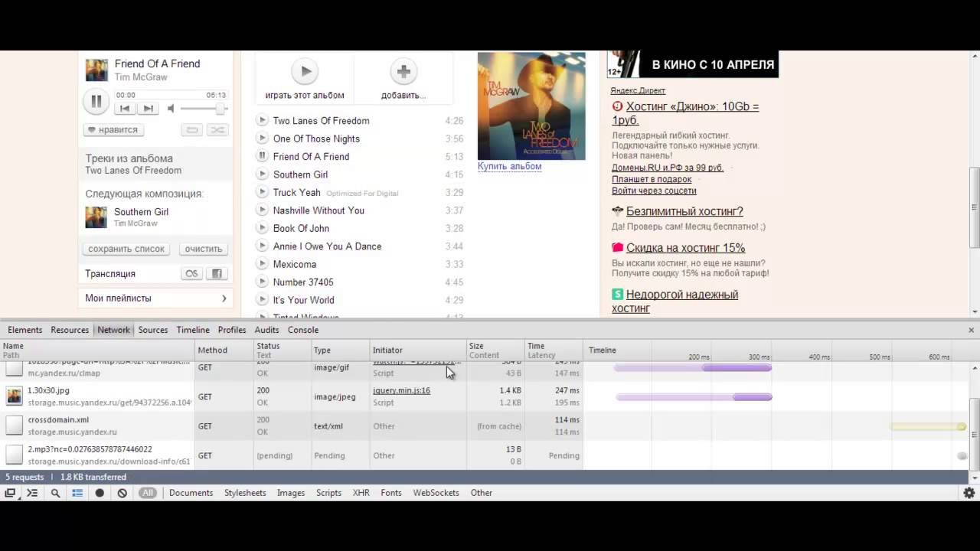Image resolution: width=980 pixels, height=551 pixels.
Task: Switch to Console tab
Action: (303, 330)
